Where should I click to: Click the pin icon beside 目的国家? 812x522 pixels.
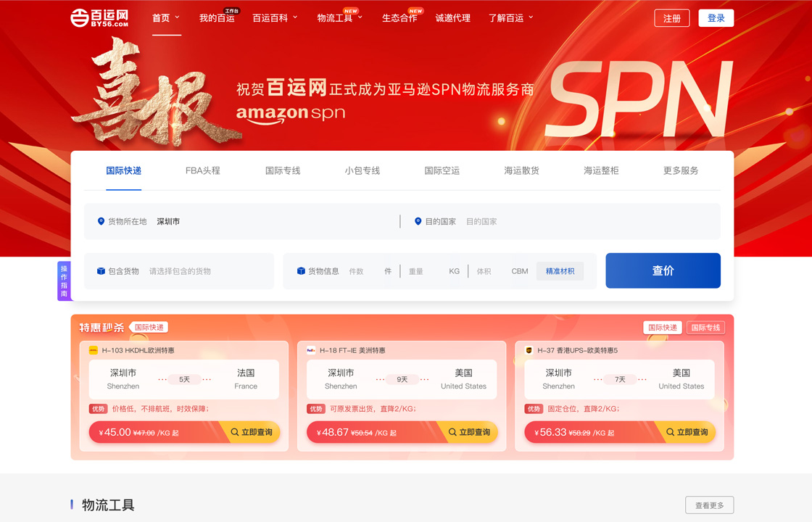418,221
